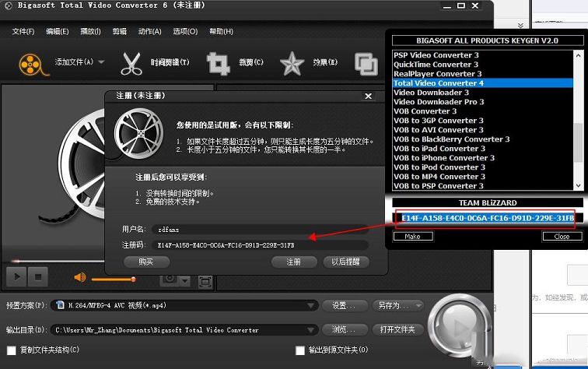Open the Crop tool icon
Image resolution: width=588 pixels, height=369 pixels.
[219, 62]
